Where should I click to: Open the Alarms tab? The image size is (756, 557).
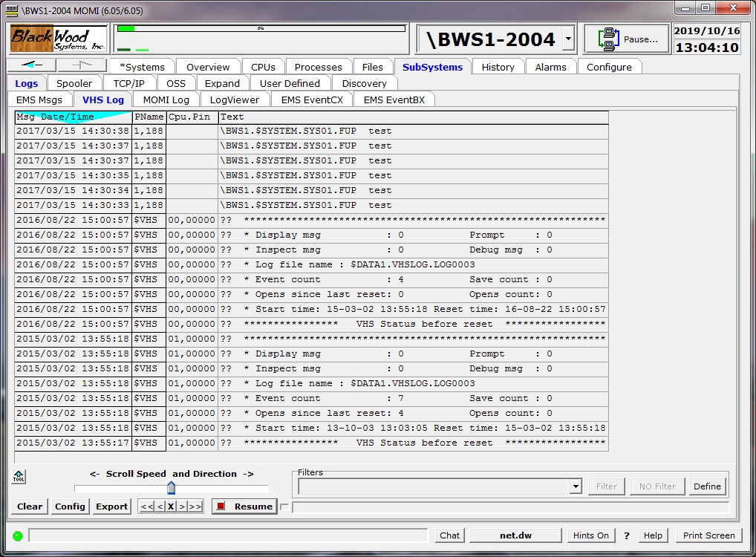click(x=550, y=67)
